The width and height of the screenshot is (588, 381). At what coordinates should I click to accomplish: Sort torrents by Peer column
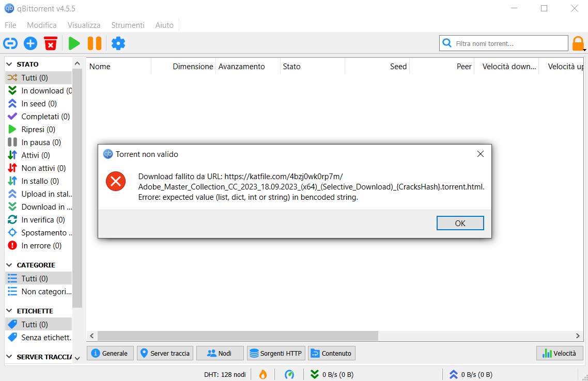(442, 67)
